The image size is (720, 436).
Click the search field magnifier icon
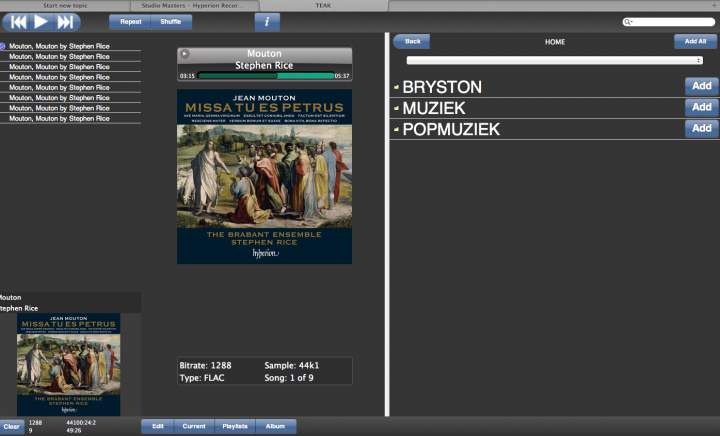(x=627, y=22)
